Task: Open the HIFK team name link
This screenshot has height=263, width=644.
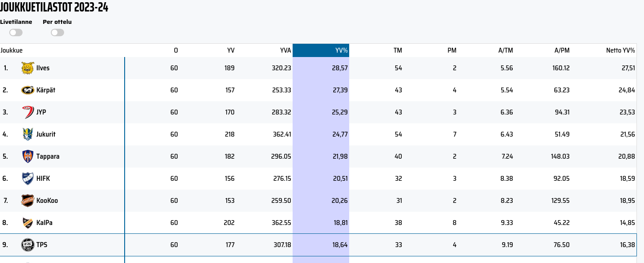Action: pyautogui.click(x=43, y=179)
